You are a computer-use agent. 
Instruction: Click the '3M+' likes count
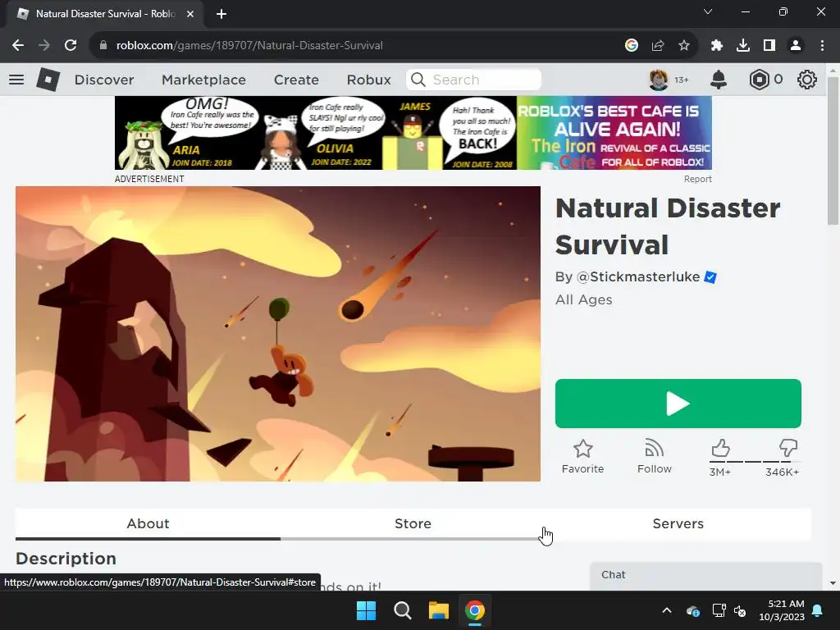(x=720, y=472)
